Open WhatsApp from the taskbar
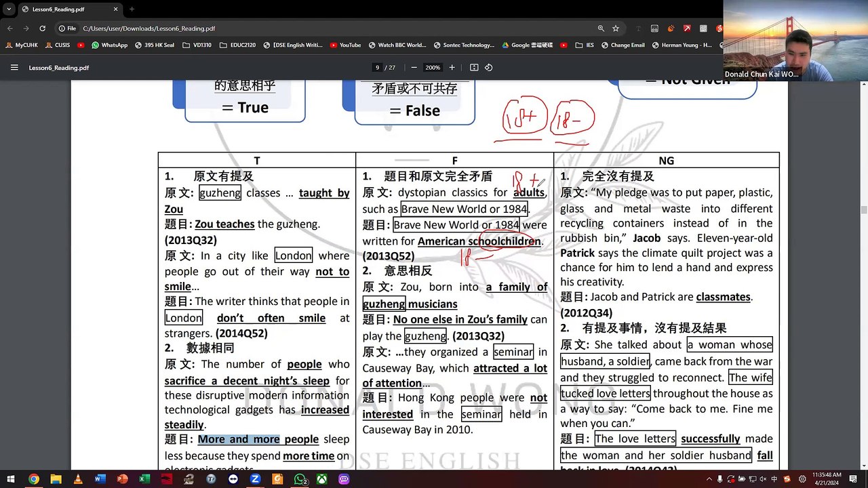Viewport: 868px width, 488px height. tap(300, 479)
